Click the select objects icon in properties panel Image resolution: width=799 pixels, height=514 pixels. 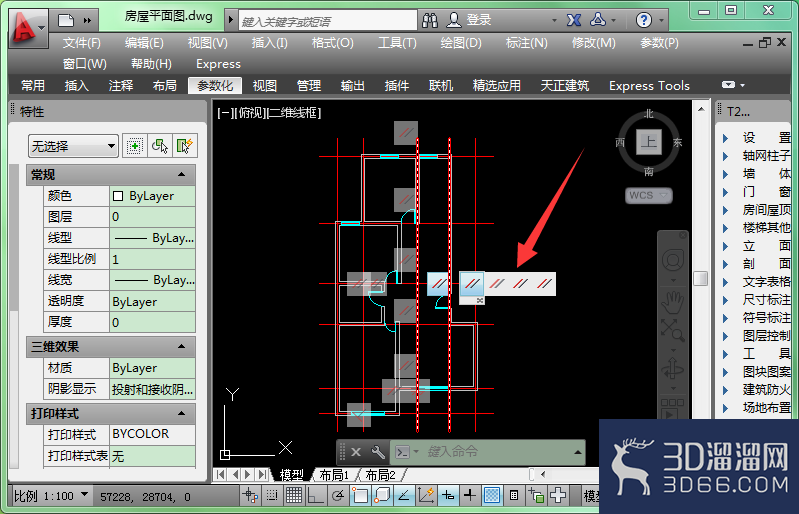tap(159, 146)
